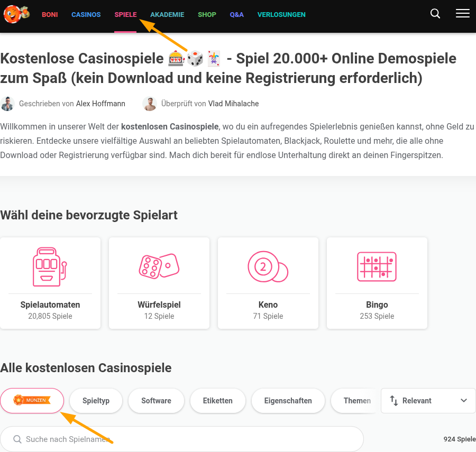Open the Relevant sort dropdown
The image size is (476, 452).
click(428, 401)
